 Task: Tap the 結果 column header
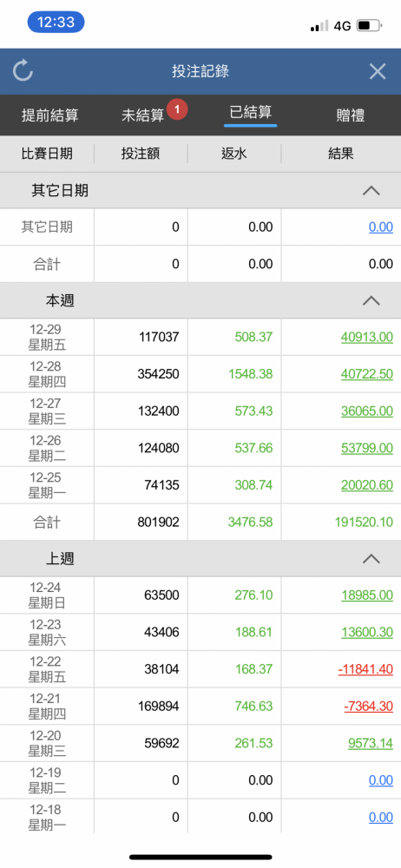coord(340,154)
